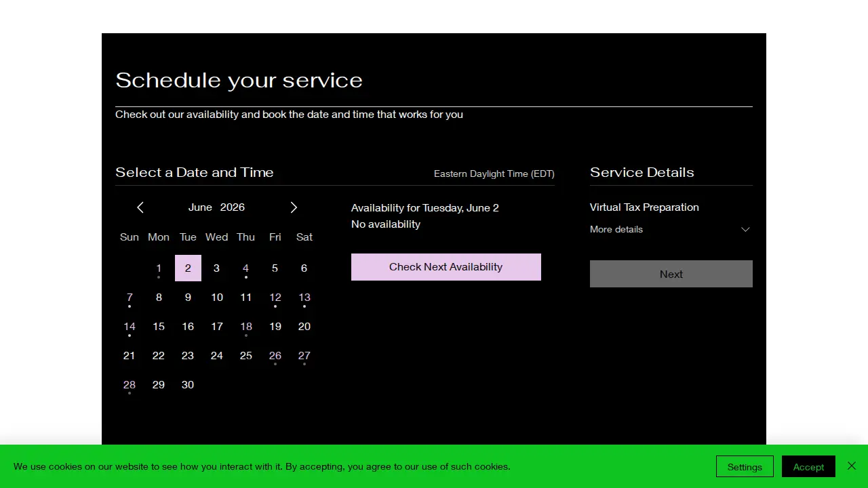Screen dimensions: 868x488
Task: Select June 20 date
Action: [x=304, y=327]
